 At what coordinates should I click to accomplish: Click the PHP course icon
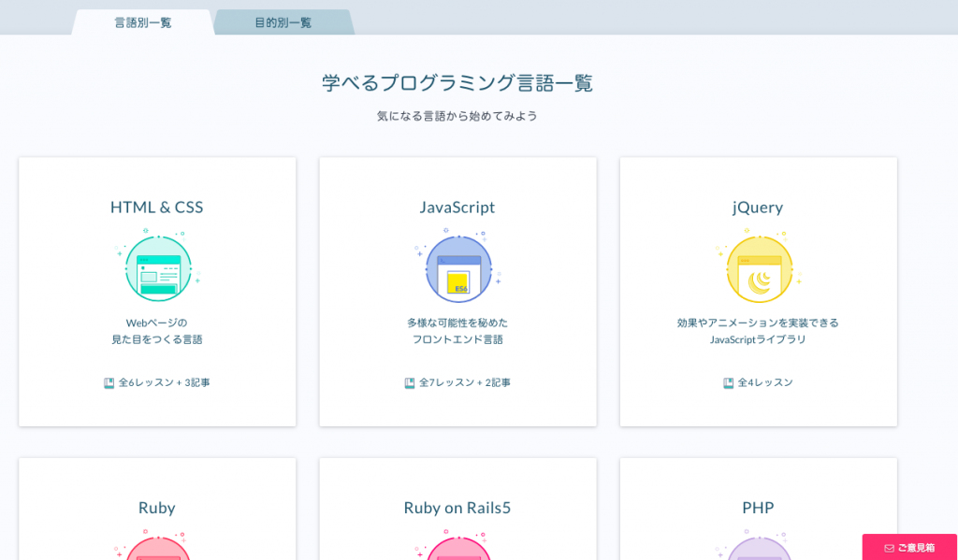click(759, 545)
